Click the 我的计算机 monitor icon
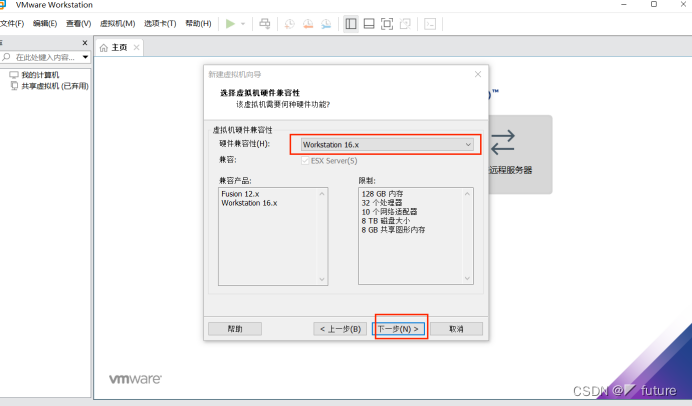The image size is (692, 406). [x=14, y=75]
